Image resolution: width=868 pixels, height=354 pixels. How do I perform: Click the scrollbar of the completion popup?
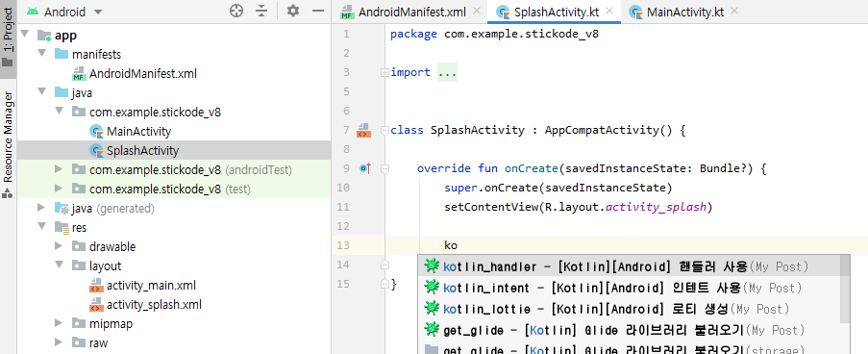pos(845,290)
